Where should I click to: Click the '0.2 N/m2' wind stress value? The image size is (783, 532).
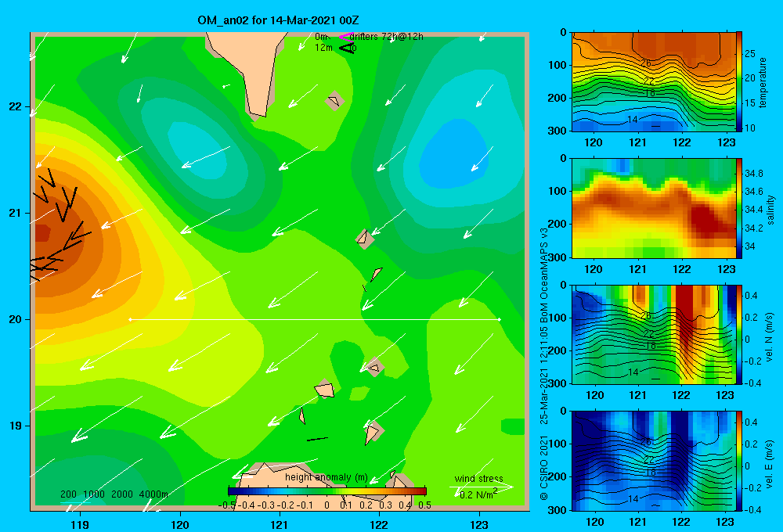(478, 494)
